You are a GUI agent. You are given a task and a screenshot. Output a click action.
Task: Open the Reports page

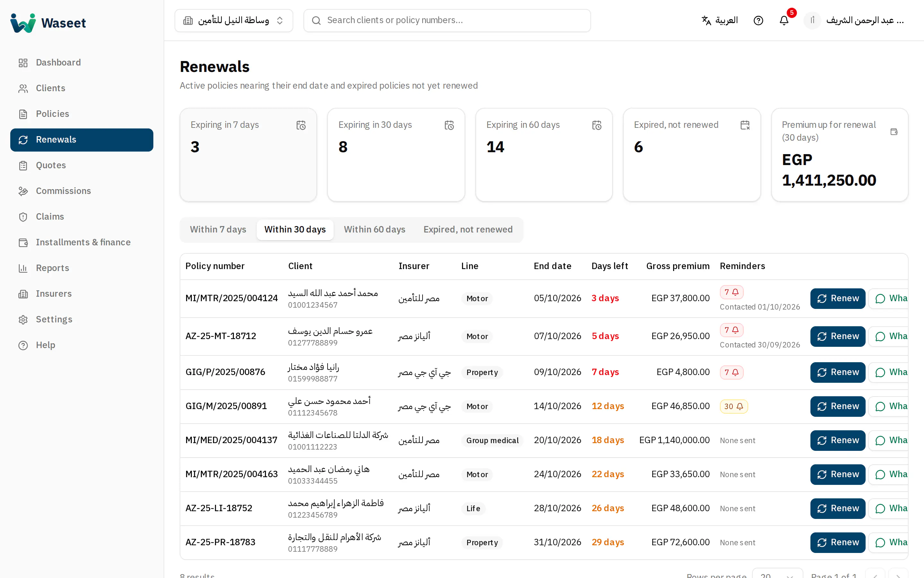tap(82, 268)
